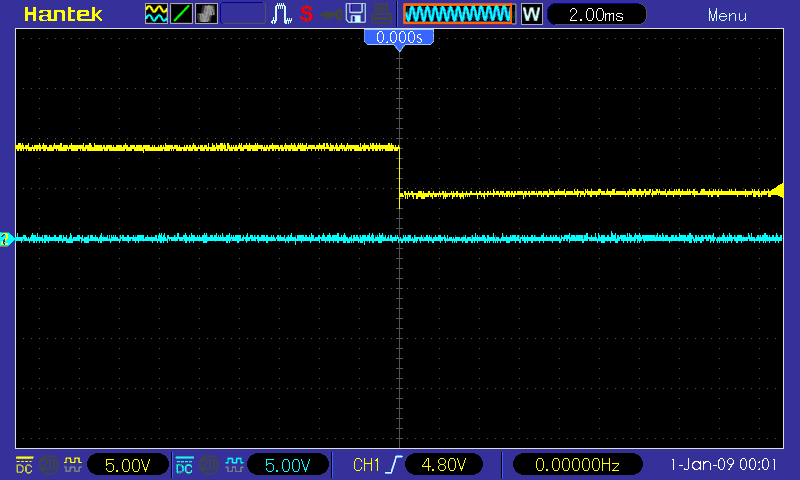Open the Menu label
The image size is (800, 480).
pyautogui.click(x=727, y=15)
